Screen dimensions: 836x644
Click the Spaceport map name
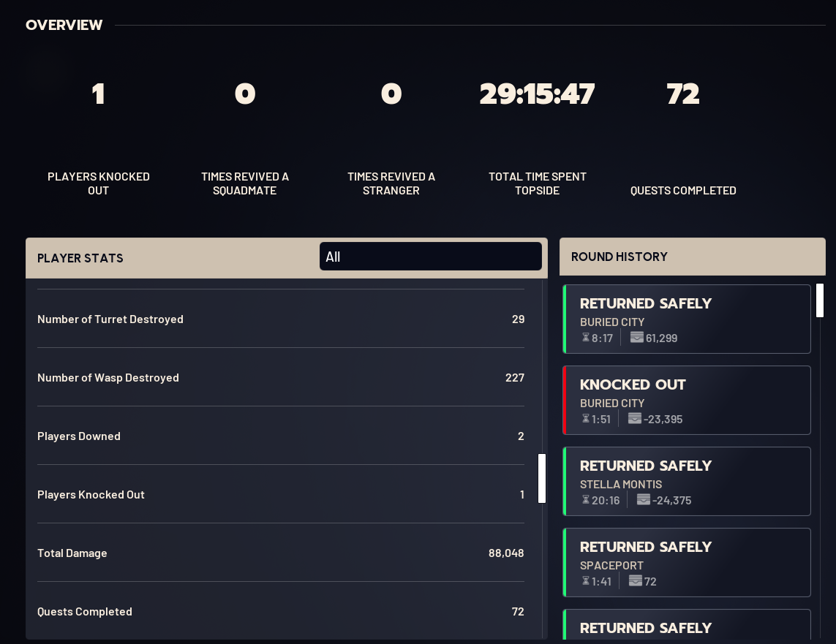click(x=611, y=565)
